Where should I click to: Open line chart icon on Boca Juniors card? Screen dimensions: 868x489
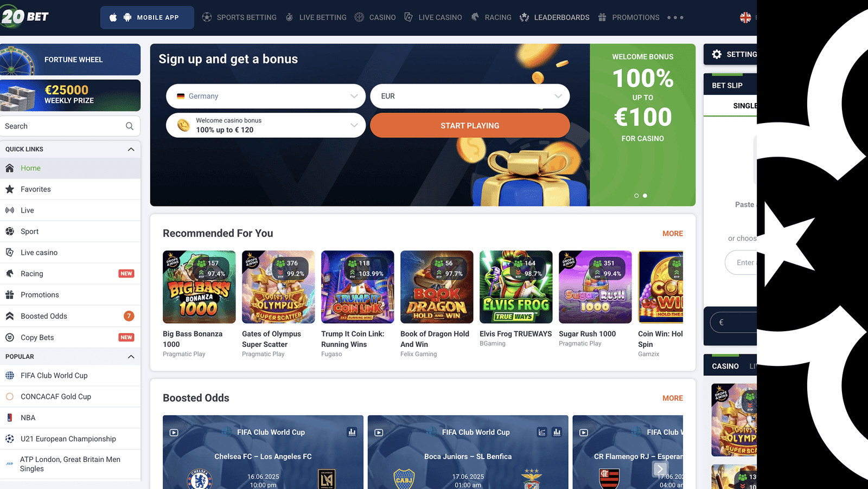[x=542, y=432]
